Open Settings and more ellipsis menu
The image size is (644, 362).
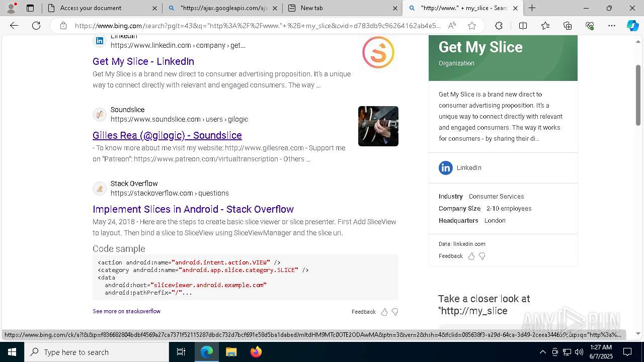click(612, 26)
